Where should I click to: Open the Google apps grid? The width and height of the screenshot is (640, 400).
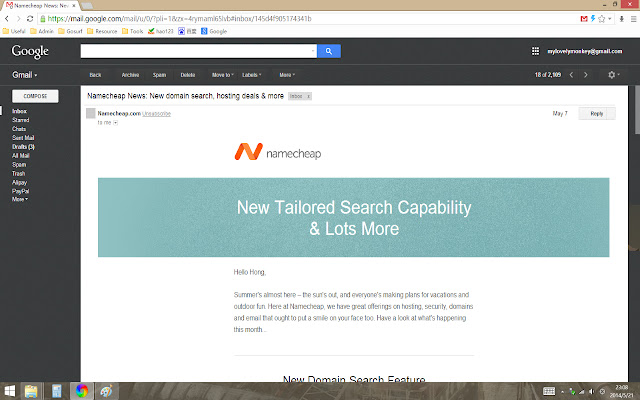pyautogui.click(x=535, y=51)
